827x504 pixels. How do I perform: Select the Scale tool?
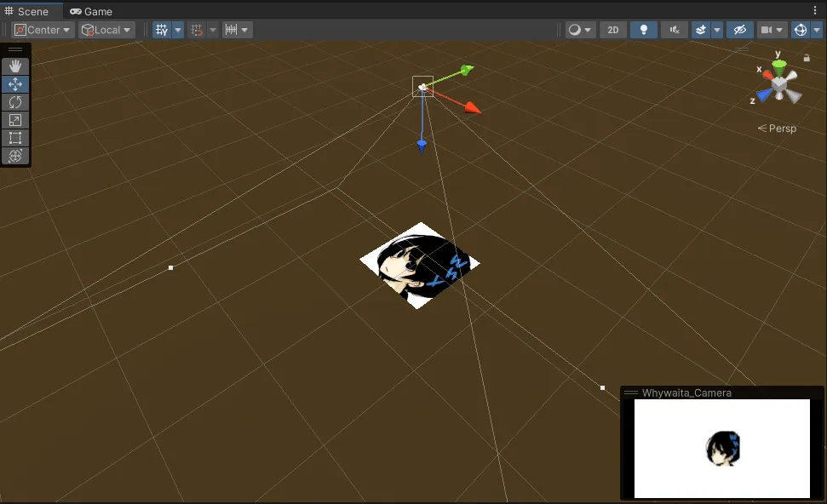click(x=15, y=120)
